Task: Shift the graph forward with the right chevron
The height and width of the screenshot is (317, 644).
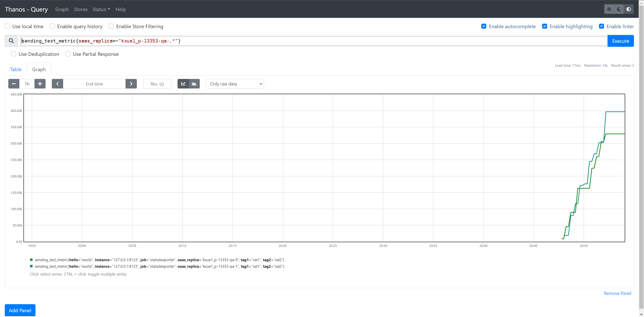Action: point(131,84)
